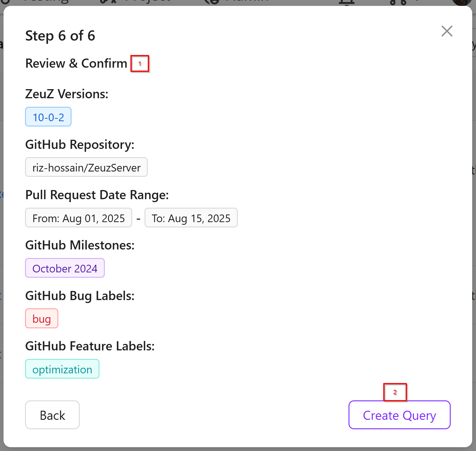Close the Review & Confirm dialog
This screenshot has width=476, height=451.
[x=447, y=31]
